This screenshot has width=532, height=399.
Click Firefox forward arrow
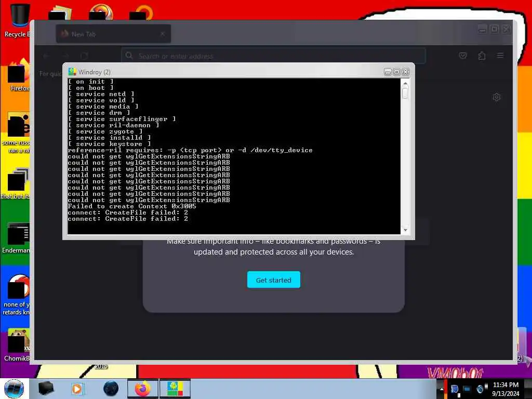[x=65, y=56]
